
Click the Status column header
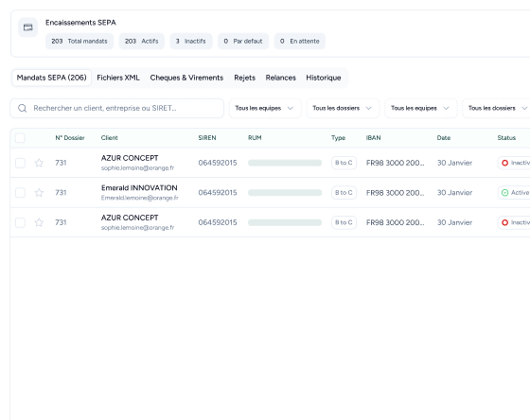(506, 138)
